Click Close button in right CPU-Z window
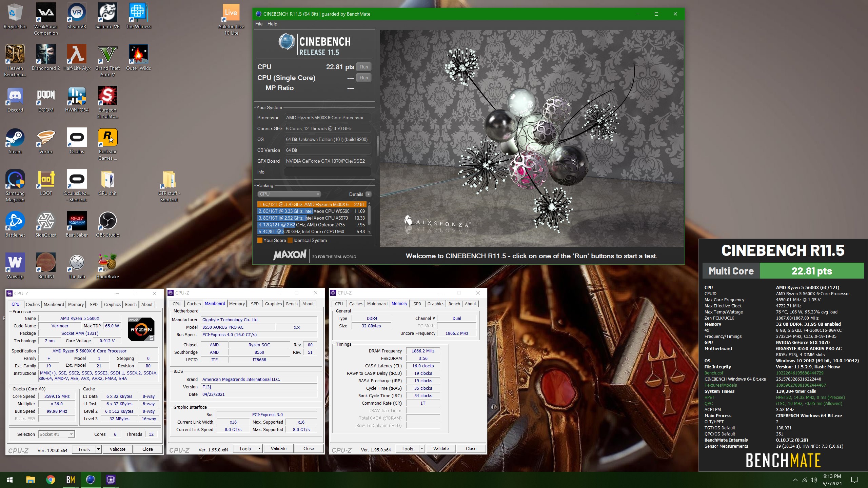868x488 pixels. [x=471, y=449]
